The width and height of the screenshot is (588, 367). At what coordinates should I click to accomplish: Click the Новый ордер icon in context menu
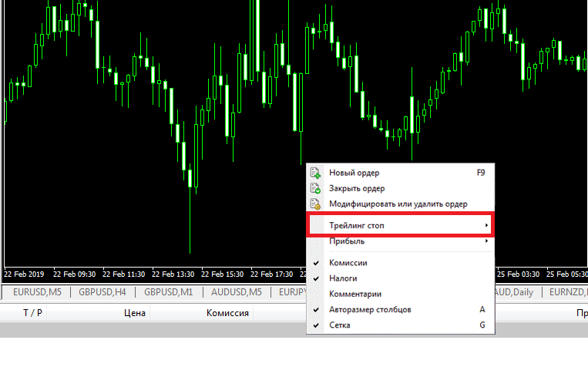pos(314,173)
